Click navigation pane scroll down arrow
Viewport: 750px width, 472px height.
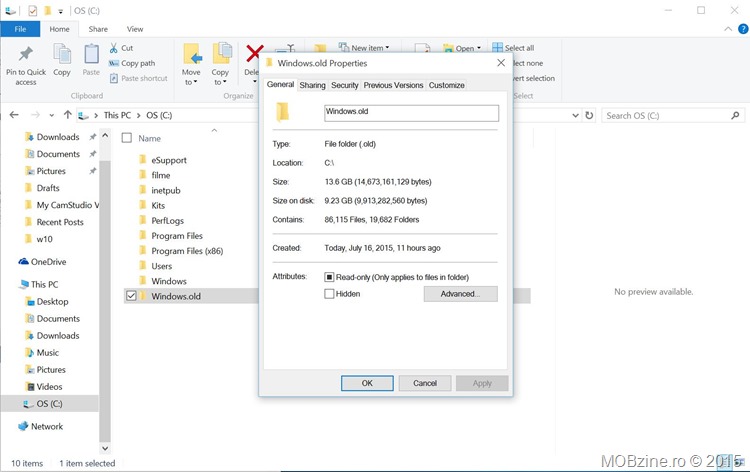tap(105, 448)
